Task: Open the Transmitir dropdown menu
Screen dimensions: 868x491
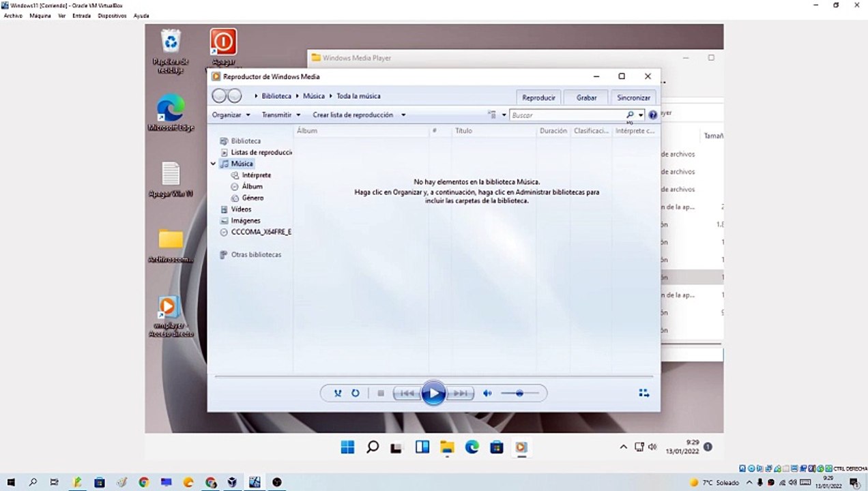Action: pos(281,115)
